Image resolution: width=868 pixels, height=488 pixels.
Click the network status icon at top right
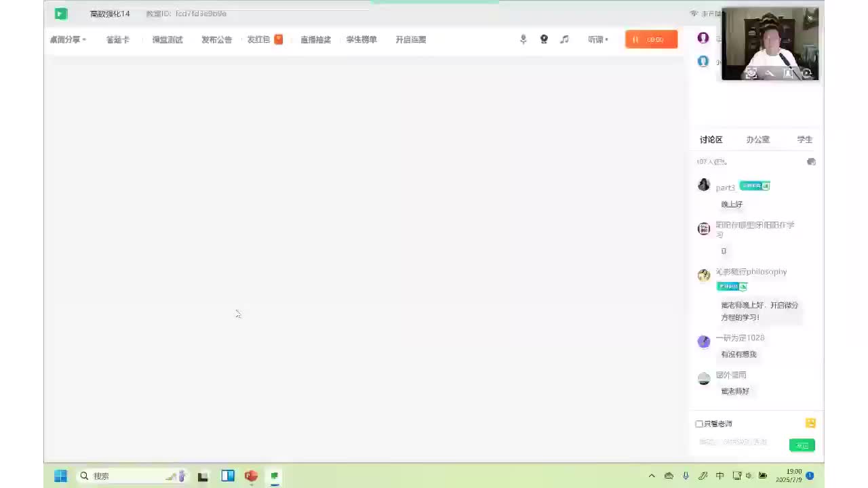694,14
